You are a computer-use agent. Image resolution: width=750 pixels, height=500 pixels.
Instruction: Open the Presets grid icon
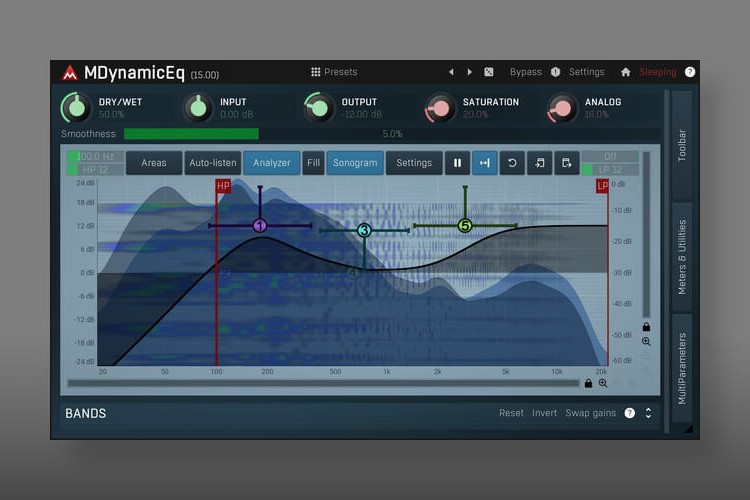pyautogui.click(x=315, y=72)
